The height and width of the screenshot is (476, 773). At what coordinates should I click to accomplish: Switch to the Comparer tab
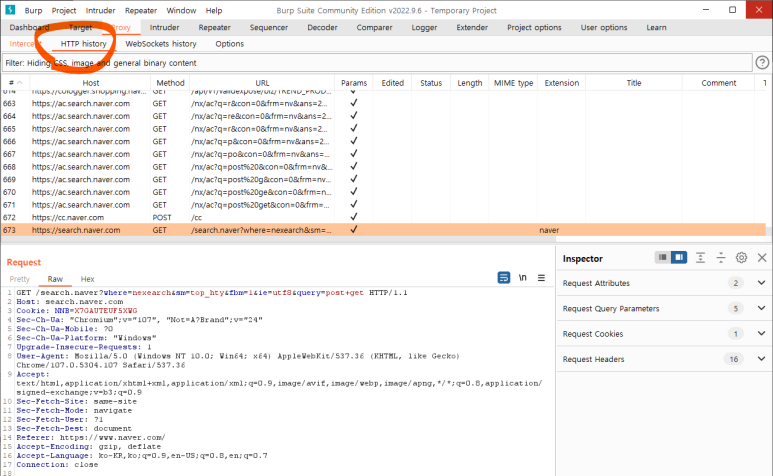click(375, 28)
